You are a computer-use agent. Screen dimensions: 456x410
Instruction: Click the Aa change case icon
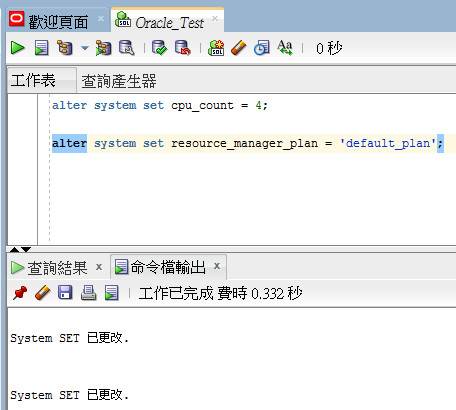[x=285, y=48]
